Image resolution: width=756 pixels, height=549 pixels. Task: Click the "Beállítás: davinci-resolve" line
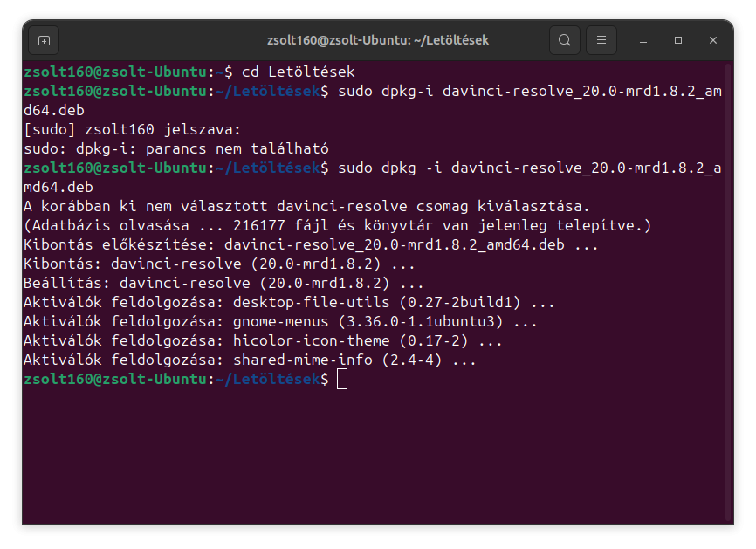click(x=223, y=283)
